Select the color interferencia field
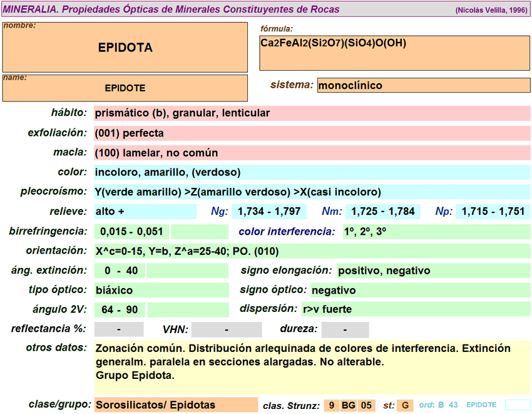This screenshot has height=414, width=532. (x=436, y=232)
